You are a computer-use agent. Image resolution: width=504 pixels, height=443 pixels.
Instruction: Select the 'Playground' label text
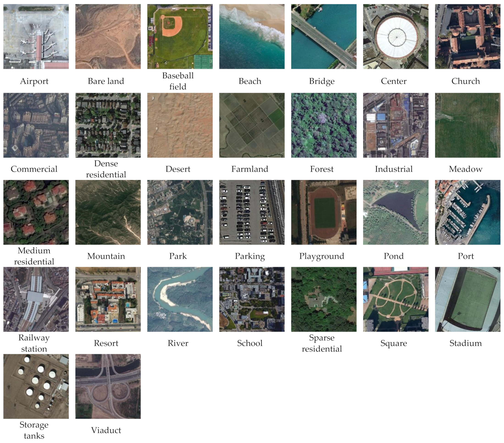(322, 256)
